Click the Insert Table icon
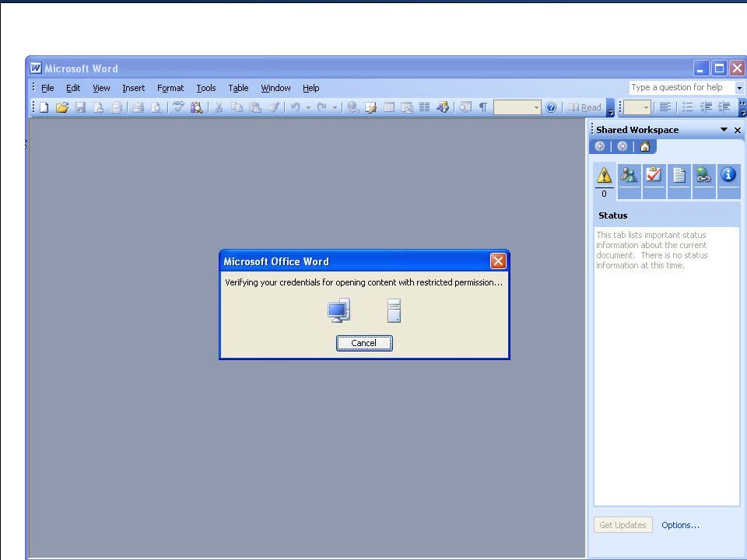 (x=389, y=107)
